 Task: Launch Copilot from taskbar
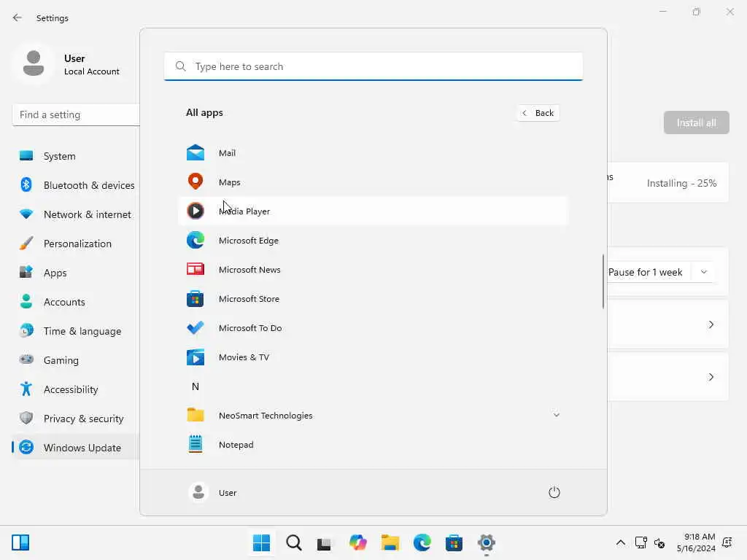pos(357,542)
